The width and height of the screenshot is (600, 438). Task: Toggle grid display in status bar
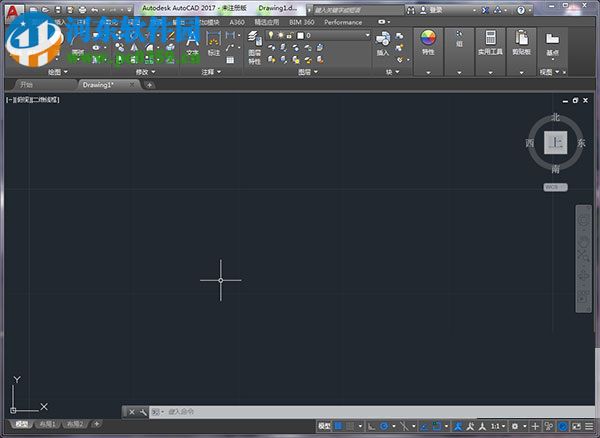coord(338,427)
